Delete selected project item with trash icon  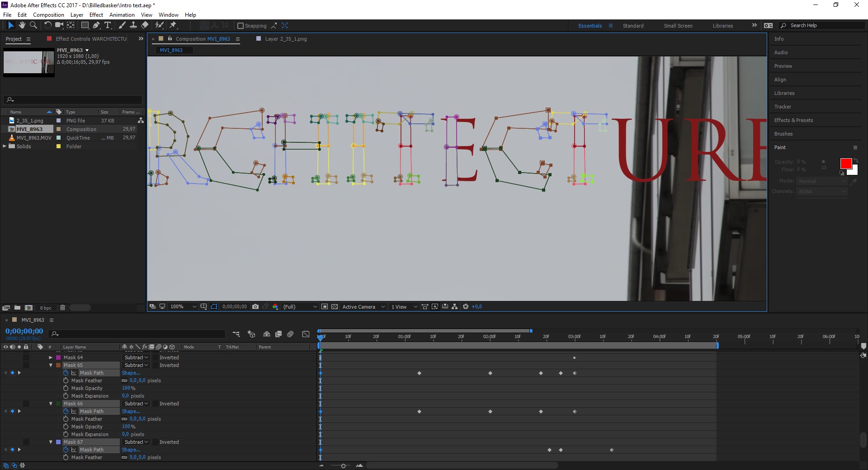tap(62, 308)
